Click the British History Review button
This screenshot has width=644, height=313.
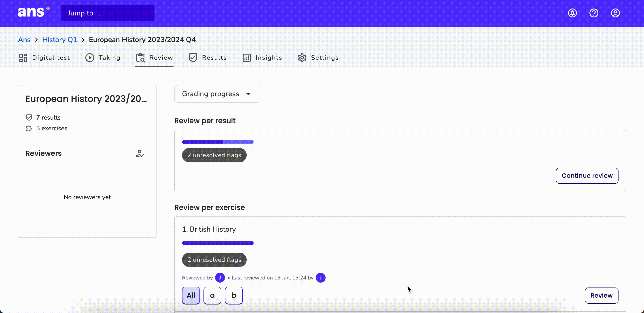(601, 296)
